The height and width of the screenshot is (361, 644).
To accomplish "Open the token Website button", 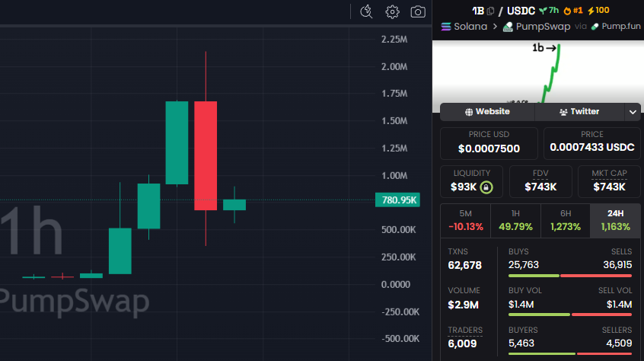I will coord(487,112).
